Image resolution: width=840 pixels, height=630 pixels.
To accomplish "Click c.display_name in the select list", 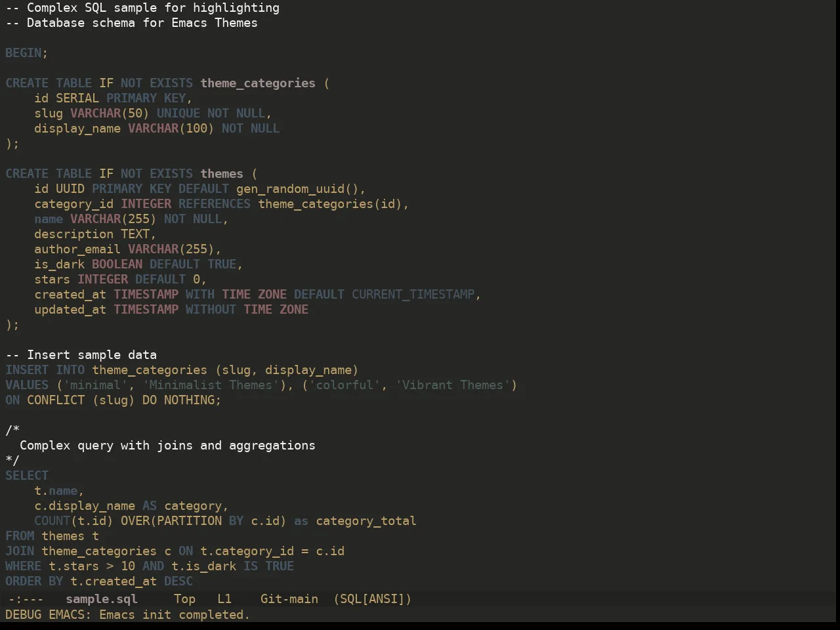I will click(x=85, y=505).
